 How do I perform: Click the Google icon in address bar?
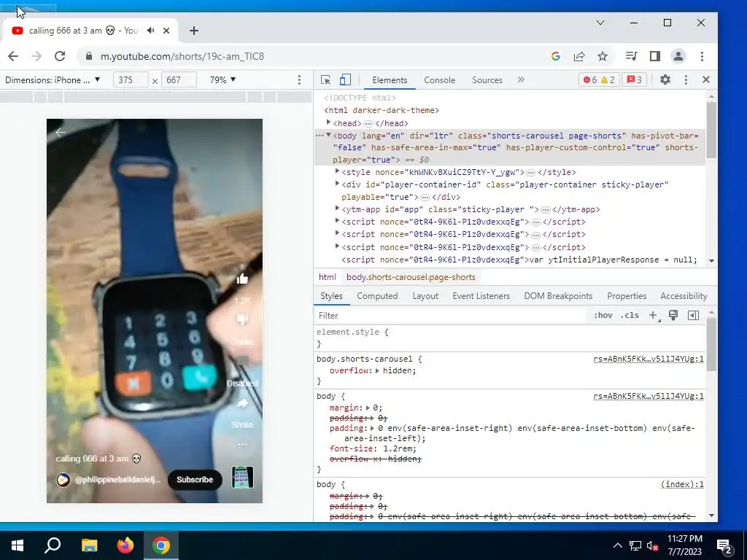tap(555, 56)
